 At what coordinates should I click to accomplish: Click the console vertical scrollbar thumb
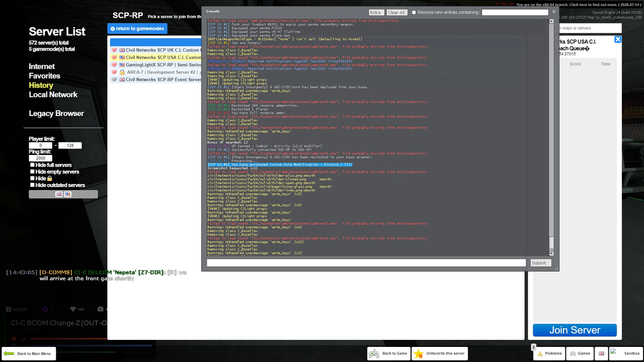(x=551, y=243)
